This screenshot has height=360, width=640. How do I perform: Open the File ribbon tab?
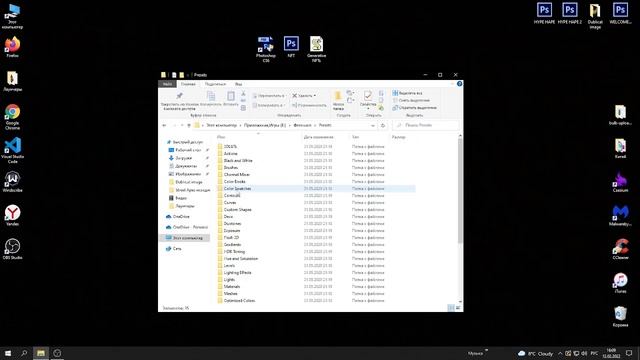[167, 84]
